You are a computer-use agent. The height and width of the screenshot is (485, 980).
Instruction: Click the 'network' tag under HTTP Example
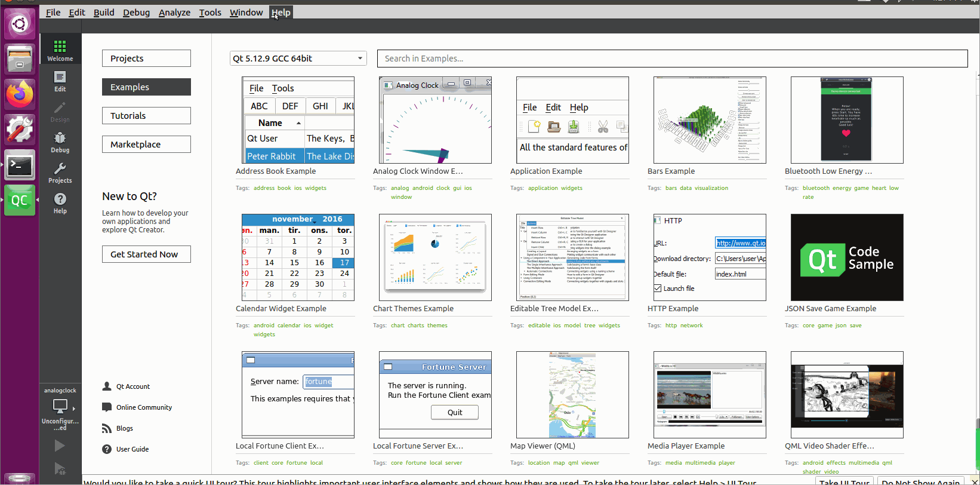(691, 326)
